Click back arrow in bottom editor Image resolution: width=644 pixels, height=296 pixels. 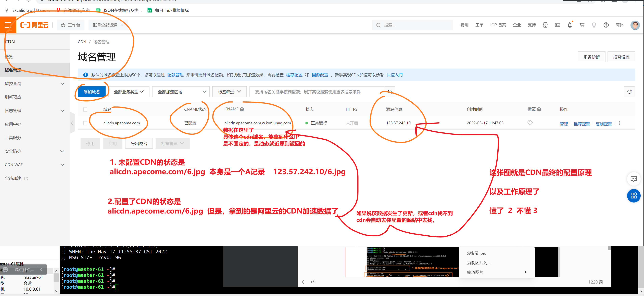click(303, 282)
